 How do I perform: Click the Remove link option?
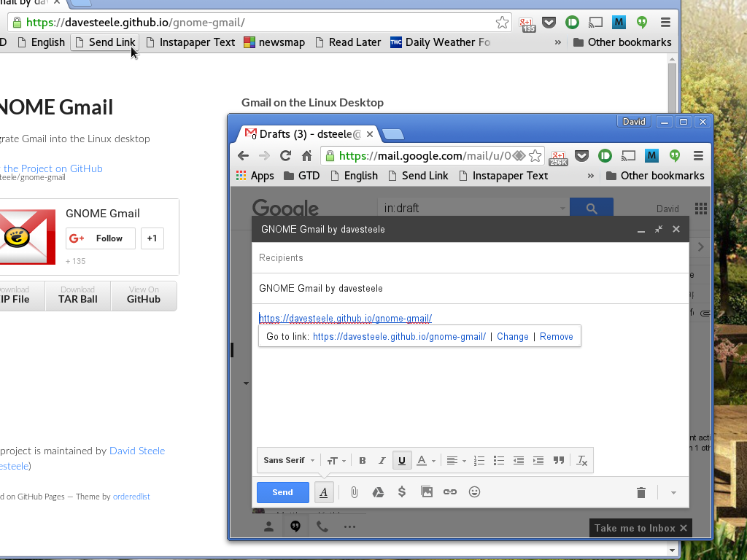[x=556, y=337]
